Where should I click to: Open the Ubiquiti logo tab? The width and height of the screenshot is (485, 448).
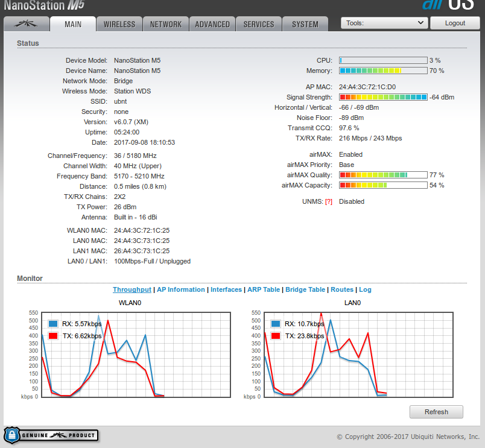(x=27, y=24)
